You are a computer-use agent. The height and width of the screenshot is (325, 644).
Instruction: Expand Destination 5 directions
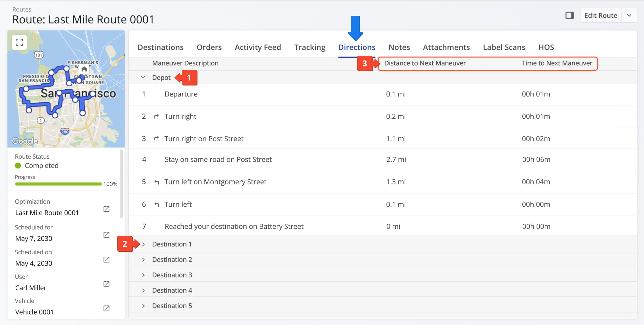143,306
